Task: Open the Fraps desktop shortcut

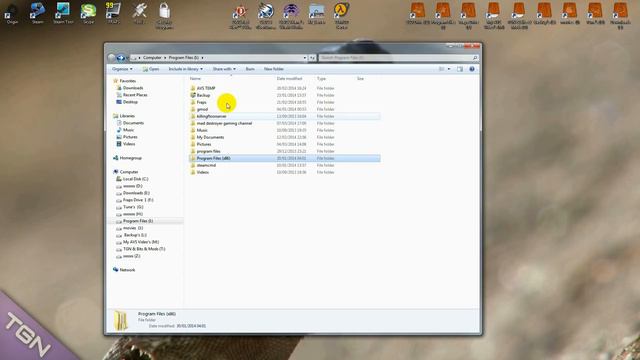Action: (x=113, y=13)
